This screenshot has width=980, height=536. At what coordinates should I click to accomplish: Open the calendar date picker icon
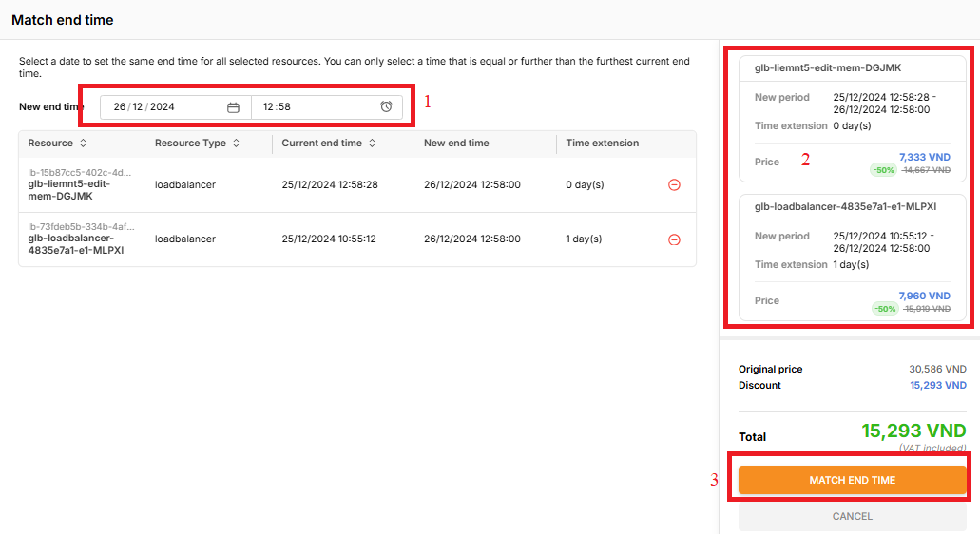pyautogui.click(x=233, y=107)
